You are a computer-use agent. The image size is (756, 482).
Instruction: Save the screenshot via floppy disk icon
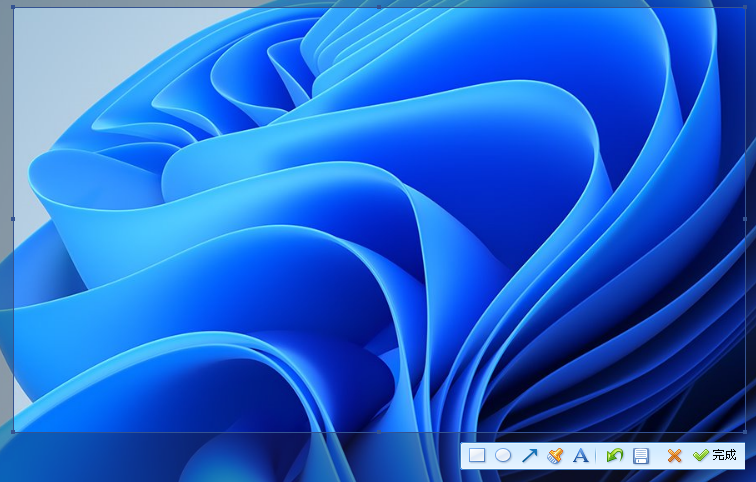pos(641,455)
